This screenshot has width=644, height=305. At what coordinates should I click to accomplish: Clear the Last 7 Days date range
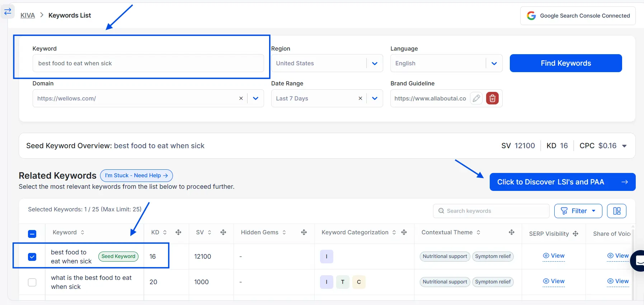tap(360, 98)
